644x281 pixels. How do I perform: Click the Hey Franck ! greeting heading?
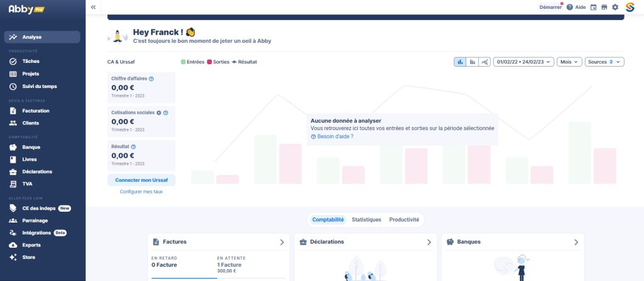pyautogui.click(x=164, y=33)
